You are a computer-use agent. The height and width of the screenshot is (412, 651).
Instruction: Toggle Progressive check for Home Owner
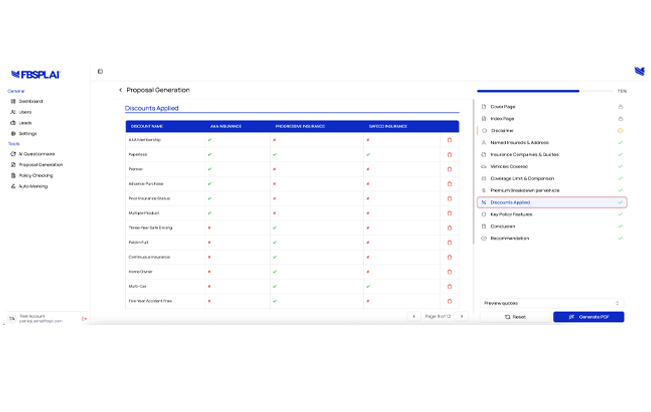point(274,272)
